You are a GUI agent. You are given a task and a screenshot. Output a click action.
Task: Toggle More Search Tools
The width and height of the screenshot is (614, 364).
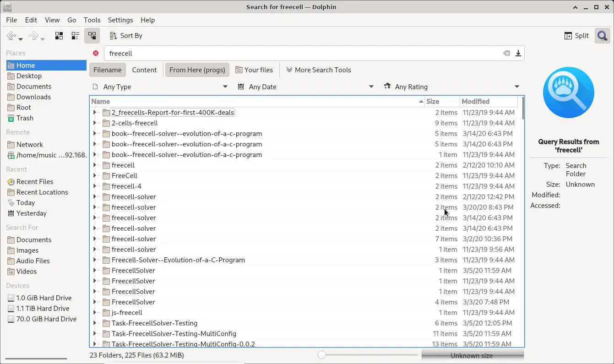click(319, 70)
